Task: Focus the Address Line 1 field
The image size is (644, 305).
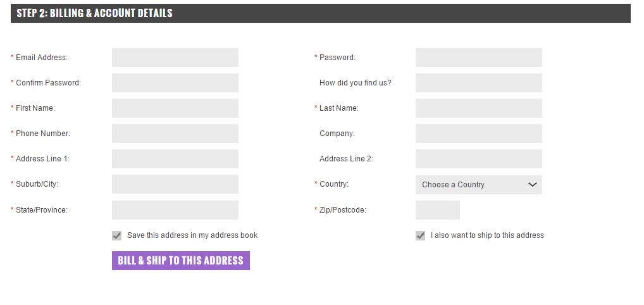Action: click(175, 159)
